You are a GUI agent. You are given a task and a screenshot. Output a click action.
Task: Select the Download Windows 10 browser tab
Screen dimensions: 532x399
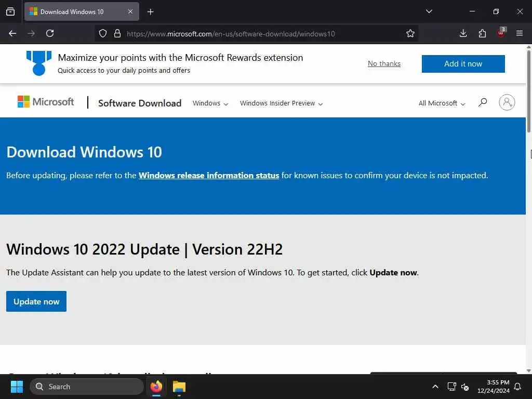click(82, 12)
